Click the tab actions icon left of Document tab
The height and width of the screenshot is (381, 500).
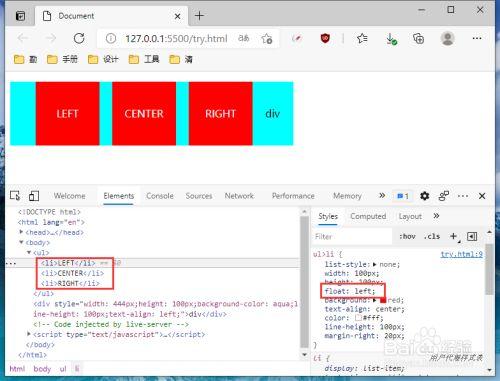click(21, 16)
